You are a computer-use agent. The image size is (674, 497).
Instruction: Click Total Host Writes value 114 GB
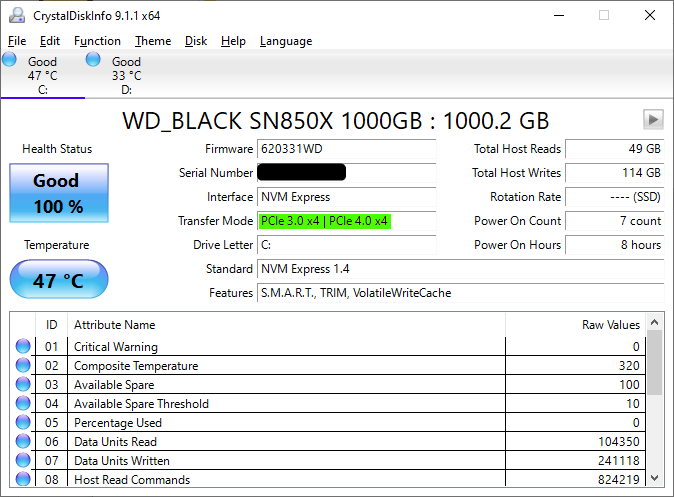(615, 173)
